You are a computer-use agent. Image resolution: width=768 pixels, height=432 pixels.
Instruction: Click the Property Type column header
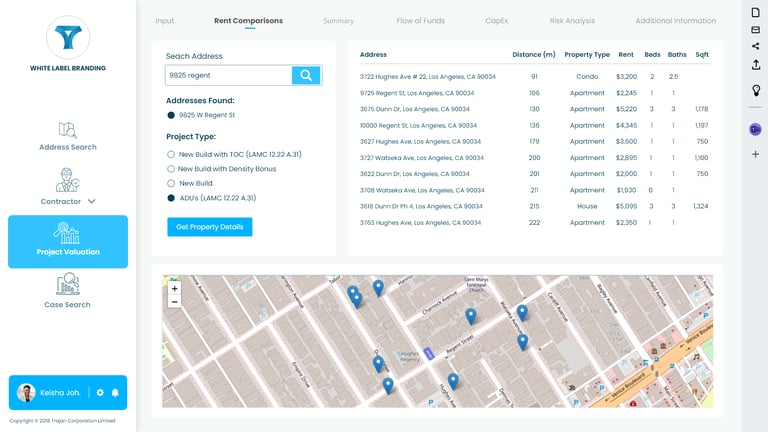pos(587,54)
